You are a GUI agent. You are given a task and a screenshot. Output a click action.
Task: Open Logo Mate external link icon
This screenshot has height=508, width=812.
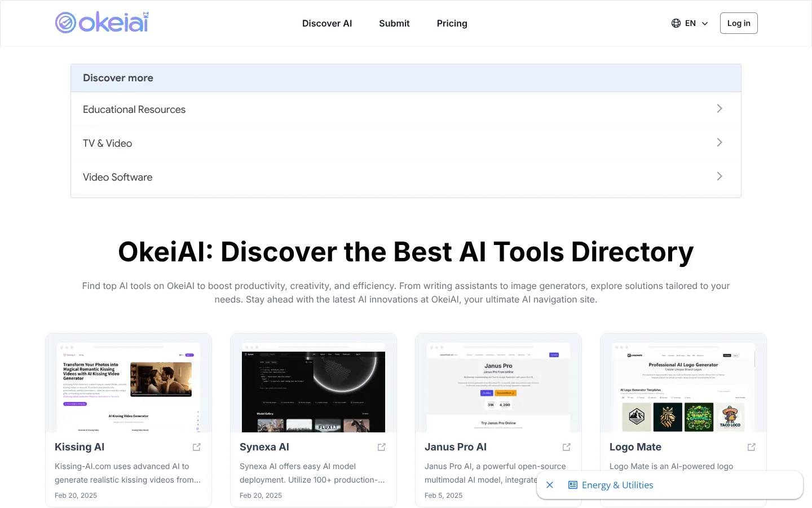pos(752,447)
